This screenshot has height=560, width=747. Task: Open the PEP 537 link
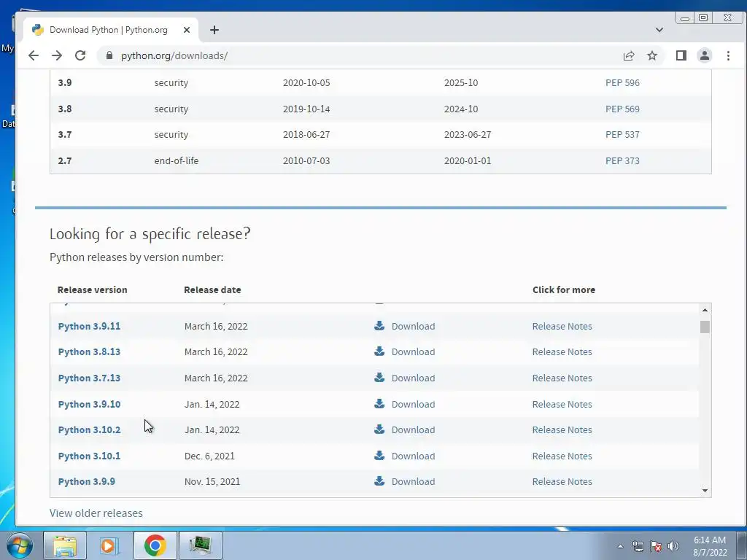(x=622, y=135)
